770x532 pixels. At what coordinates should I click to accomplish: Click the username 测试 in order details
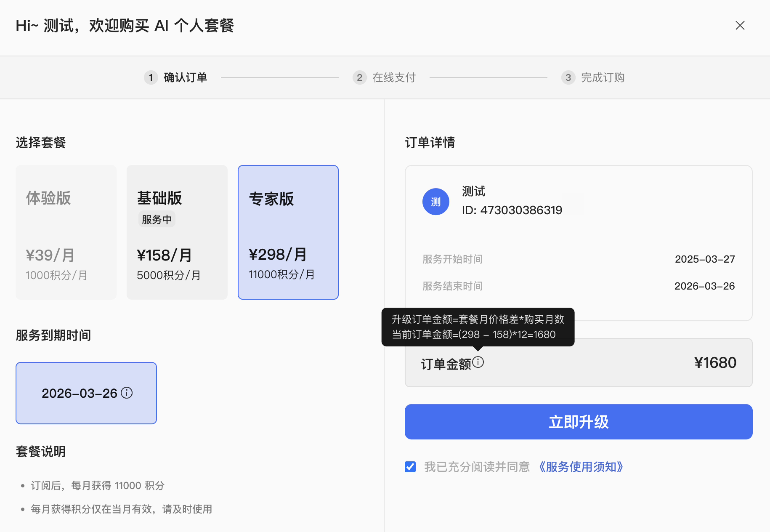(x=474, y=191)
